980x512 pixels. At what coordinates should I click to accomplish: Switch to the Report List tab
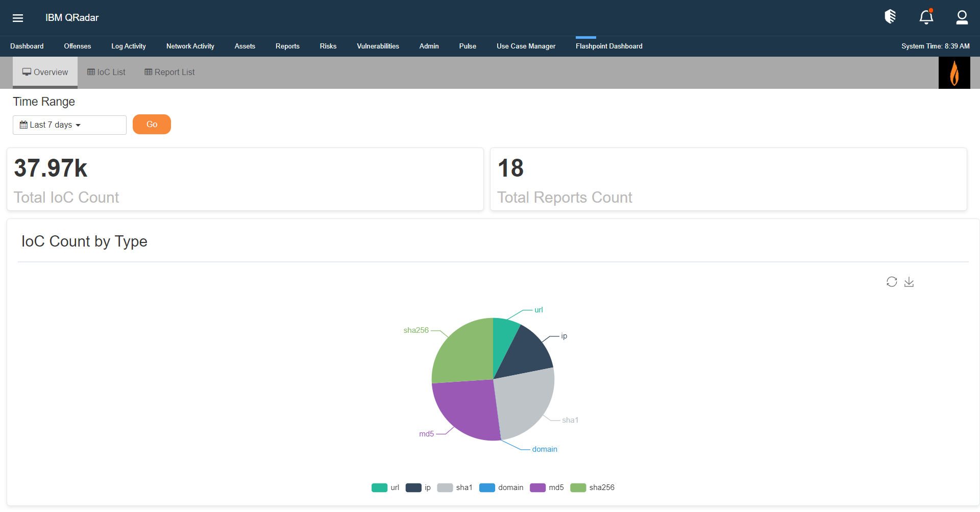(169, 72)
